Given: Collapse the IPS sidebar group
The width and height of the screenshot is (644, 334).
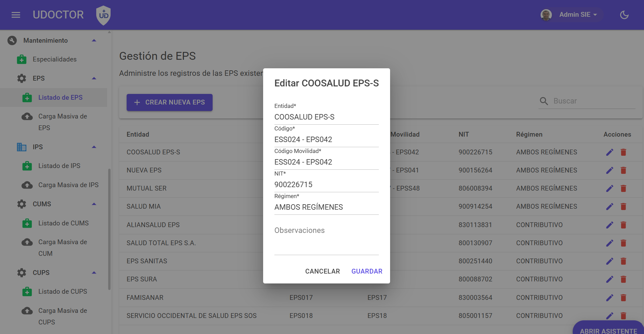Looking at the screenshot, I should tap(94, 147).
